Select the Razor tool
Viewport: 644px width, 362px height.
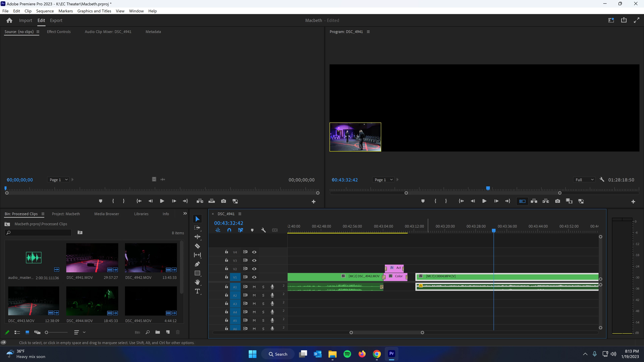pos(197,246)
